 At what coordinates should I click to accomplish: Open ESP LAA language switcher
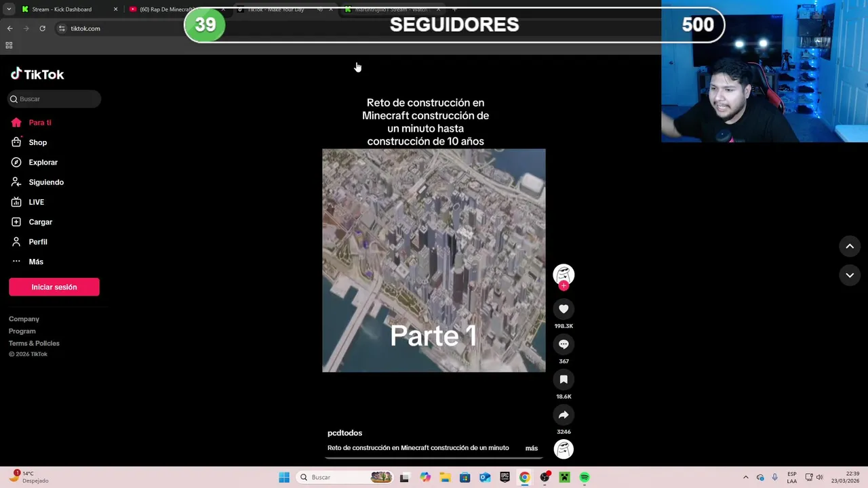[x=792, y=477]
